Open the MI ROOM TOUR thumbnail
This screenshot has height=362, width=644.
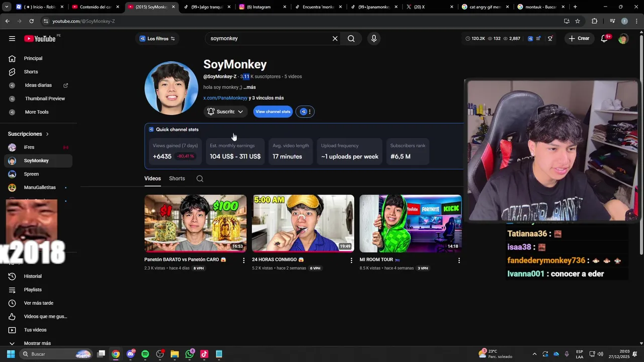(411, 223)
